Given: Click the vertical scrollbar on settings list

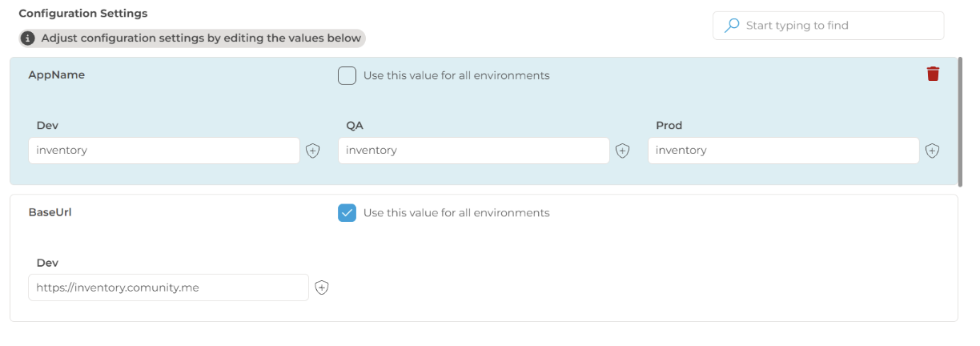Looking at the screenshot, I should click(x=960, y=120).
